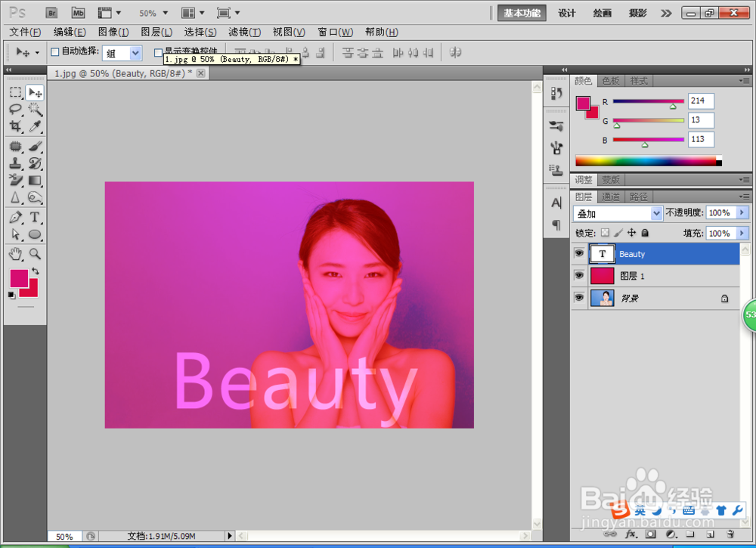Switch to 摄影 workspace
756x548 pixels.
[637, 13]
